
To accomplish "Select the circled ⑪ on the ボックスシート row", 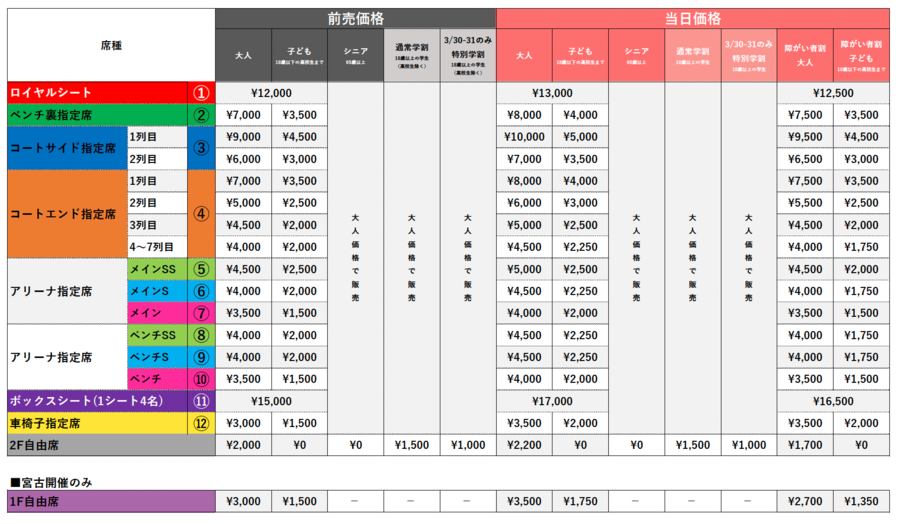I will click(201, 400).
